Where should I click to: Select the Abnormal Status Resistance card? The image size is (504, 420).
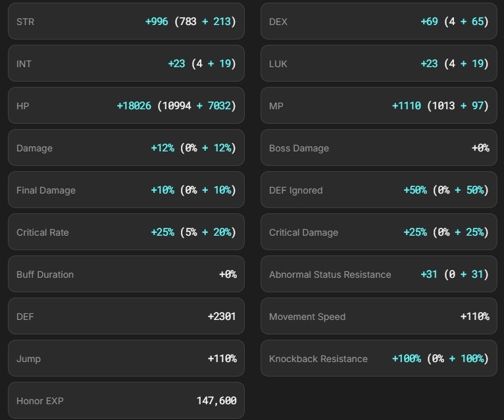point(378,275)
